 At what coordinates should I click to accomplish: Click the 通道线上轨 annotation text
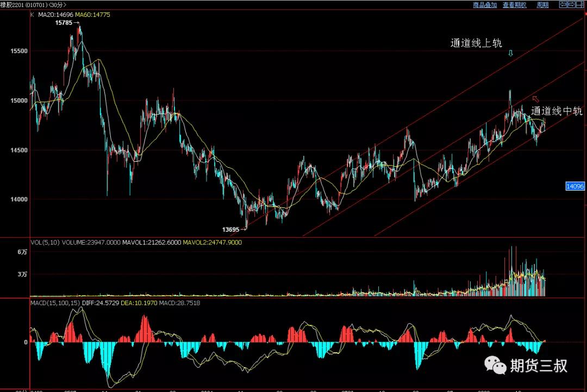[x=476, y=43]
